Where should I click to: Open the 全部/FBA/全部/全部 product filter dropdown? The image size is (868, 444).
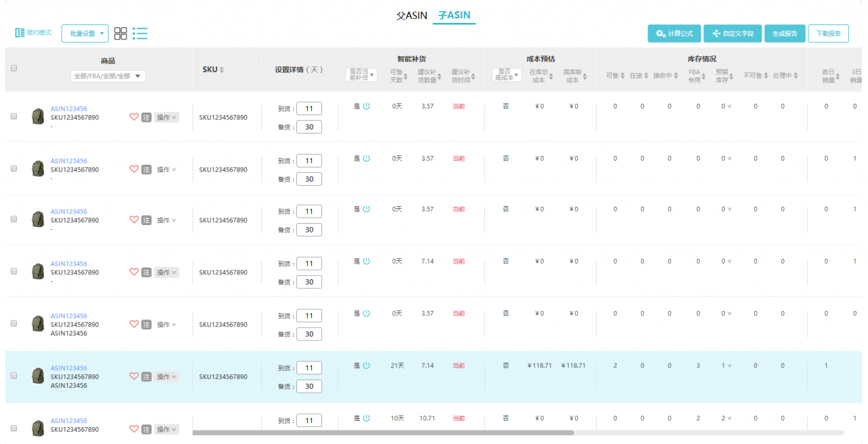[x=108, y=77]
